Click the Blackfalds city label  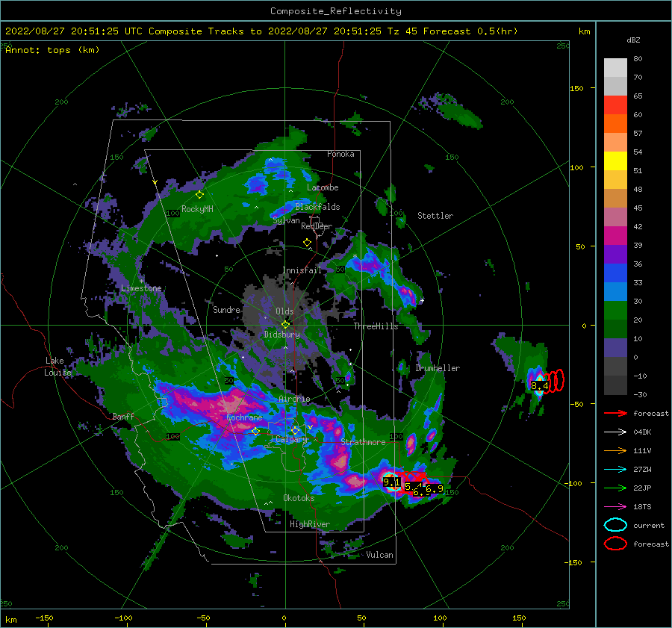click(317, 207)
